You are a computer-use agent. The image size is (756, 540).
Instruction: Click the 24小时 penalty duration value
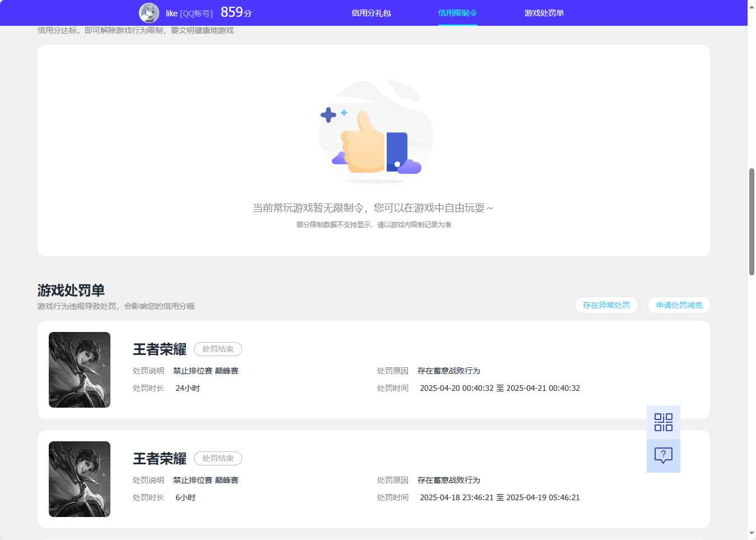tap(188, 388)
